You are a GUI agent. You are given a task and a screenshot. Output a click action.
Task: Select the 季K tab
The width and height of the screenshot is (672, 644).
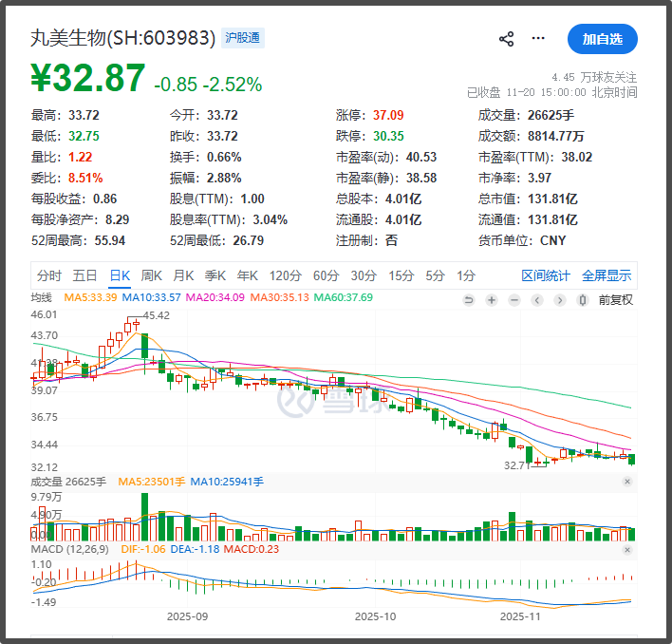tap(215, 275)
